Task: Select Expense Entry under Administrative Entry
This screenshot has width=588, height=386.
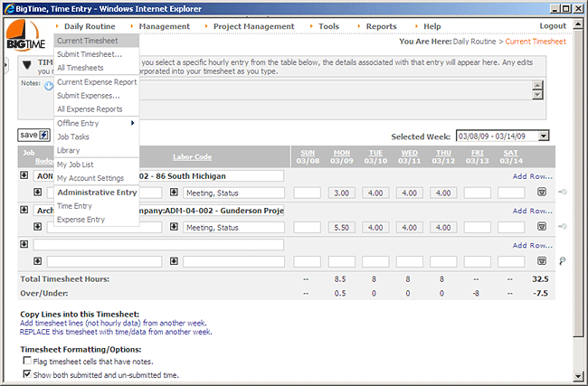Action: click(x=97, y=220)
